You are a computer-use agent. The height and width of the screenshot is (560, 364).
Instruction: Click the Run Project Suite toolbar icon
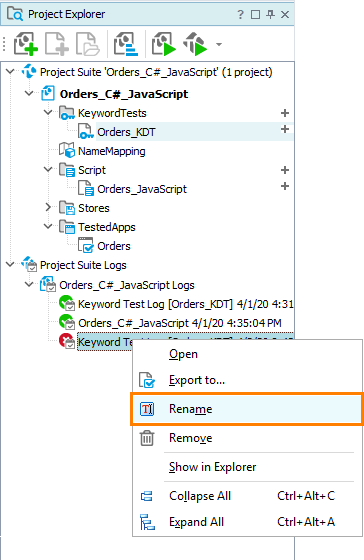click(x=195, y=44)
